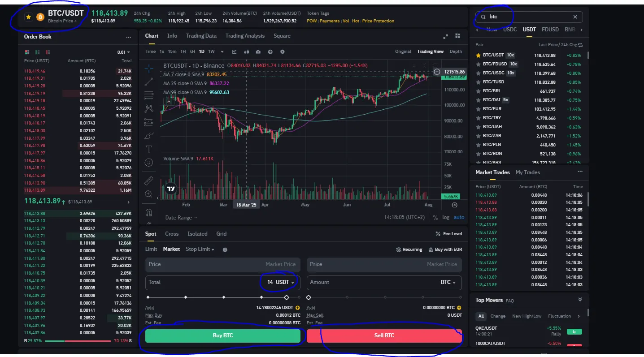Click the order type info icon
Screen dimensions: 644x357
pos(225,249)
